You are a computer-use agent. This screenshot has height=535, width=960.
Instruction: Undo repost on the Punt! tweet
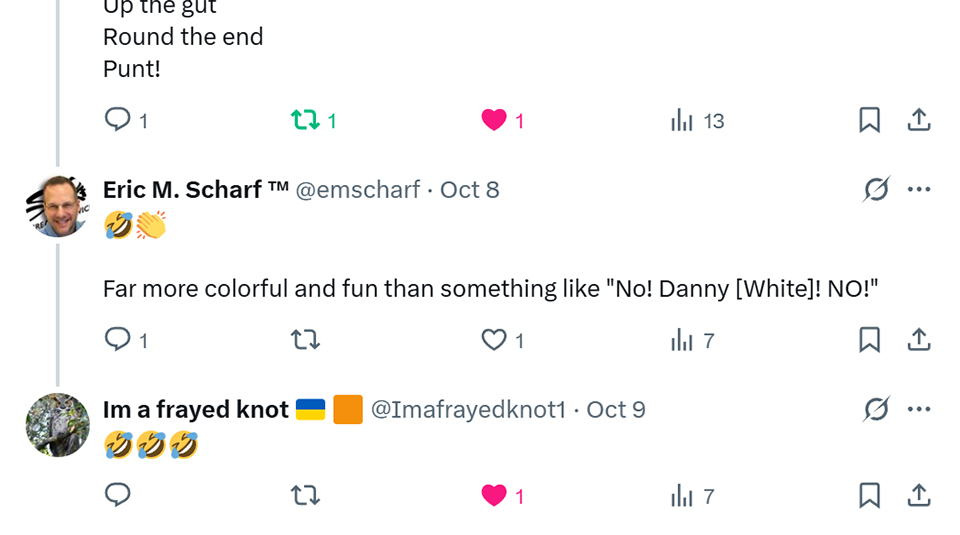[305, 121]
